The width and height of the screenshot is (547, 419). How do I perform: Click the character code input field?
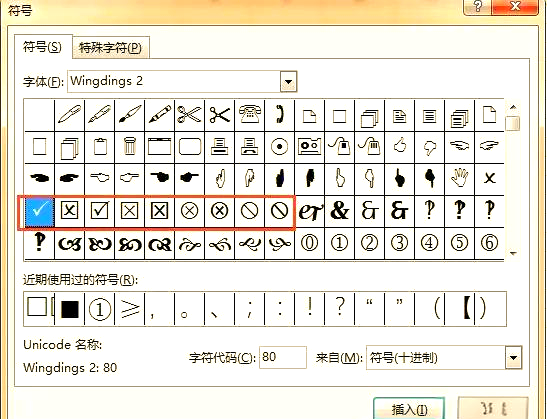(283, 357)
